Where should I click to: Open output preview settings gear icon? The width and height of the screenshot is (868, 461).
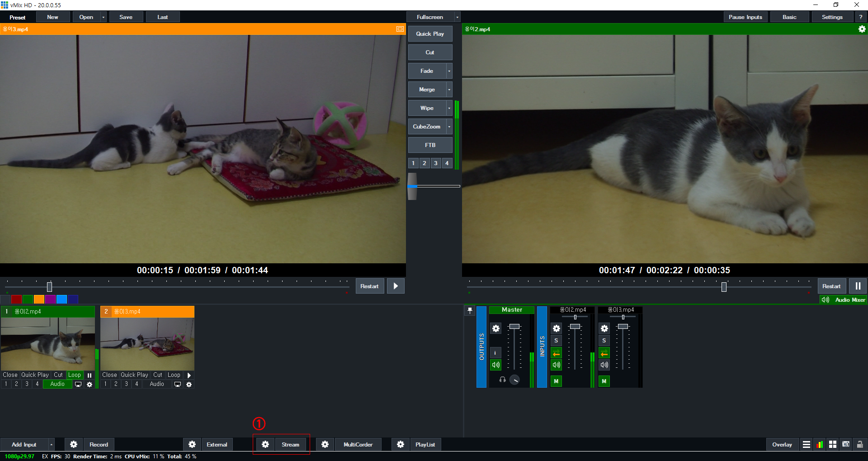(x=862, y=29)
